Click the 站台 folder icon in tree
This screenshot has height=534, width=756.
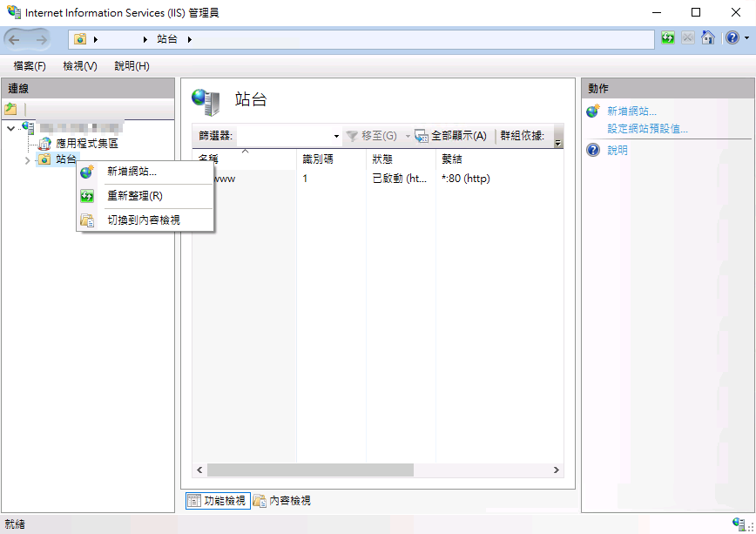[44, 159]
